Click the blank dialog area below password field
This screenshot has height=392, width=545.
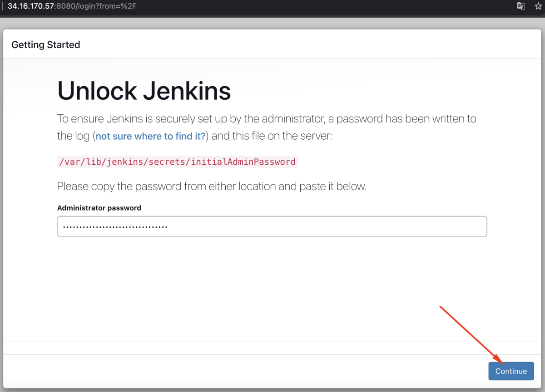(x=272, y=288)
